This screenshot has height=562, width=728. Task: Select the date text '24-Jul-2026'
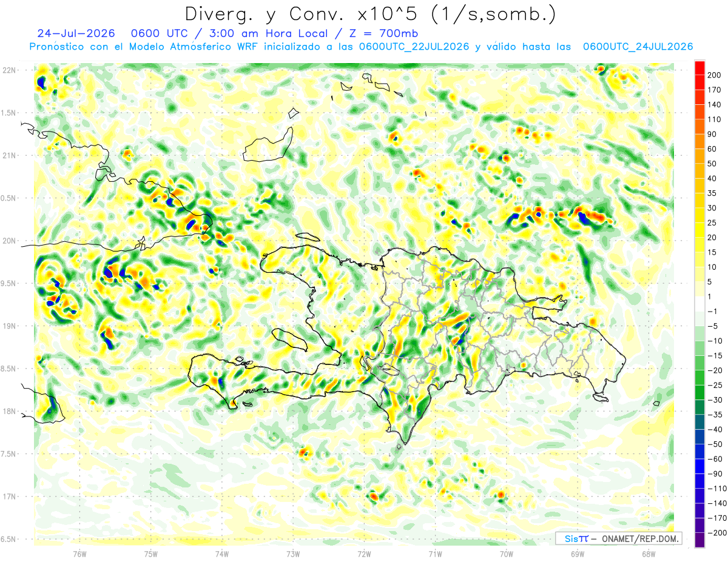76,33
